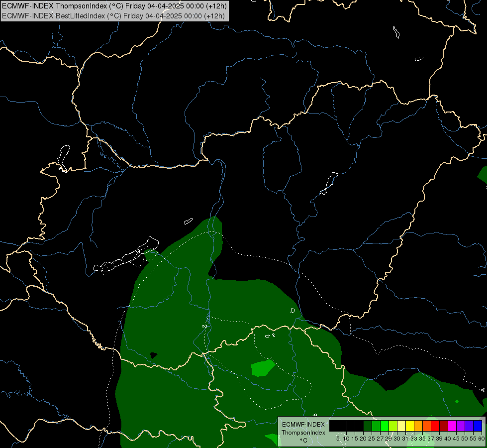Click the contour label 4 near right edge
Viewport: 487px width, 448px height.
point(483,390)
